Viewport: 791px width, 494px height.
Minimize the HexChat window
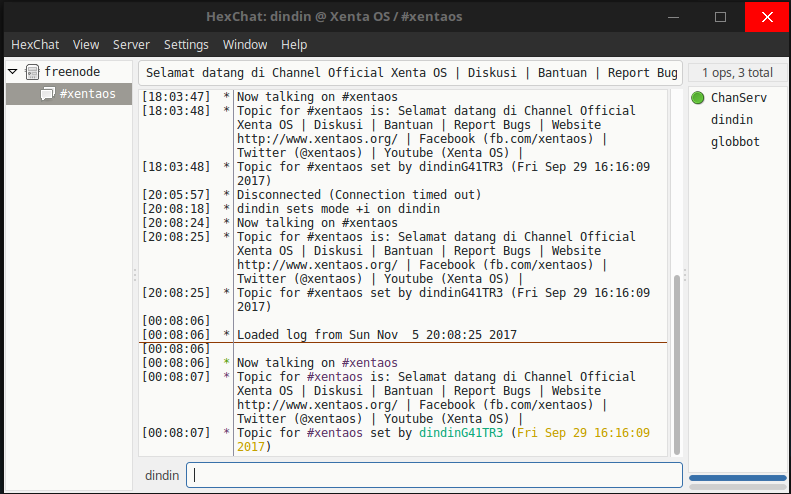tap(673, 17)
